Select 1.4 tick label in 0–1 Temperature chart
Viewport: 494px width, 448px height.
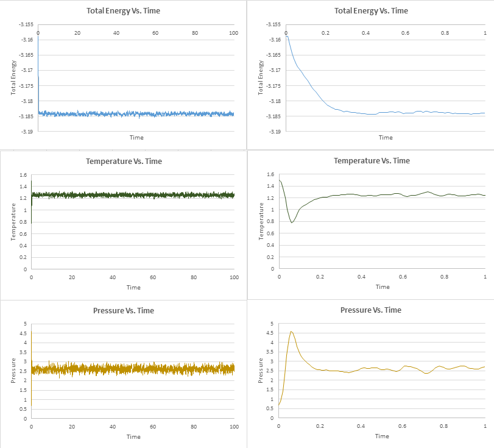click(x=270, y=186)
